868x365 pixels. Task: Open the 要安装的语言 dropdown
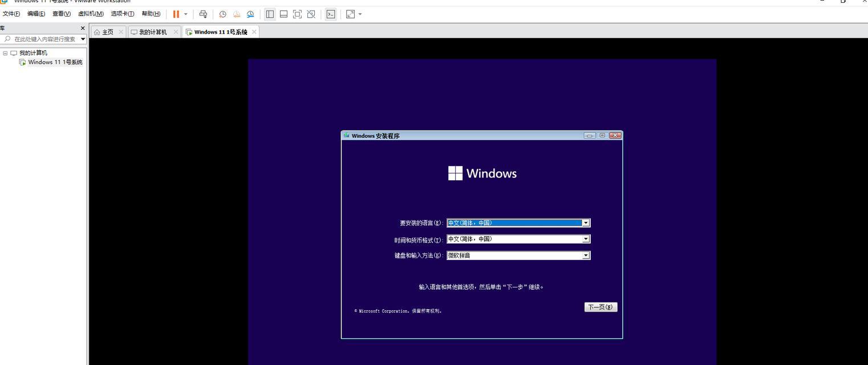[518, 223]
